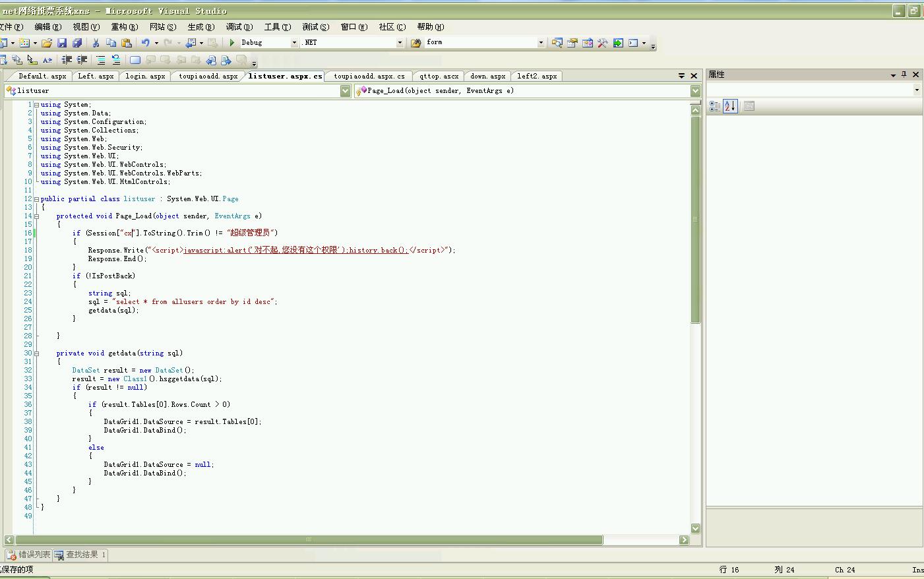Start debugging with the green play arrow
Image resolution: width=924 pixels, height=579 pixels.
(232, 42)
